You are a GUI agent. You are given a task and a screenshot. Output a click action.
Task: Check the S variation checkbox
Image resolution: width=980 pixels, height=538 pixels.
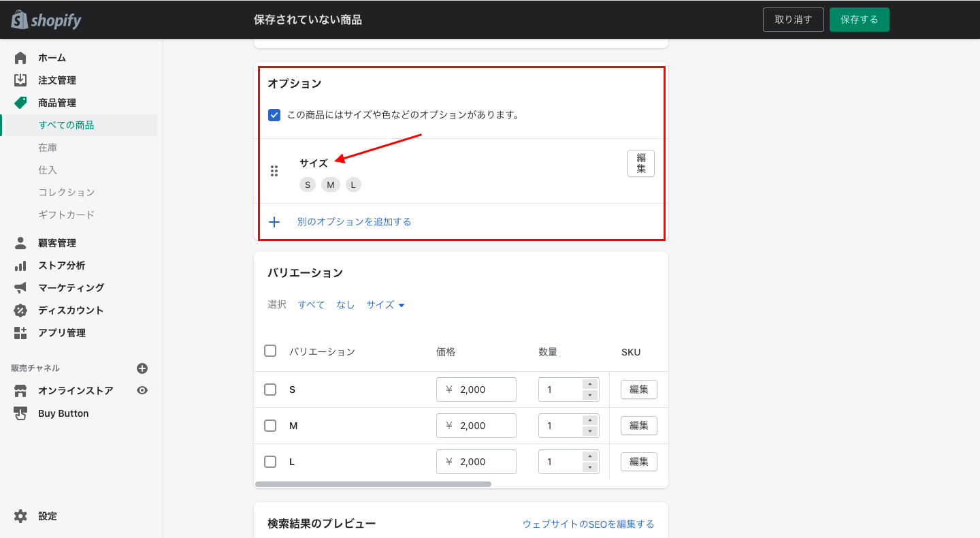[270, 390]
